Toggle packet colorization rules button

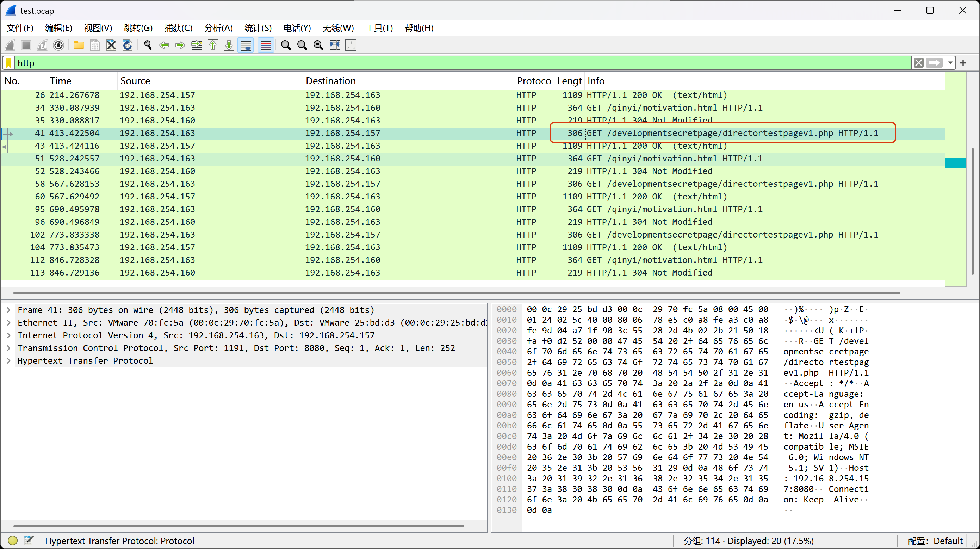click(266, 45)
